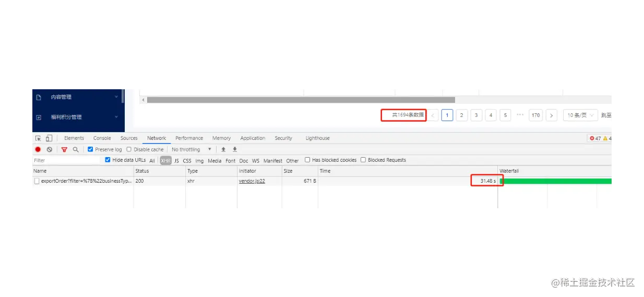Sort by the Name column header
The width and height of the screenshot is (644, 297).
point(83,171)
